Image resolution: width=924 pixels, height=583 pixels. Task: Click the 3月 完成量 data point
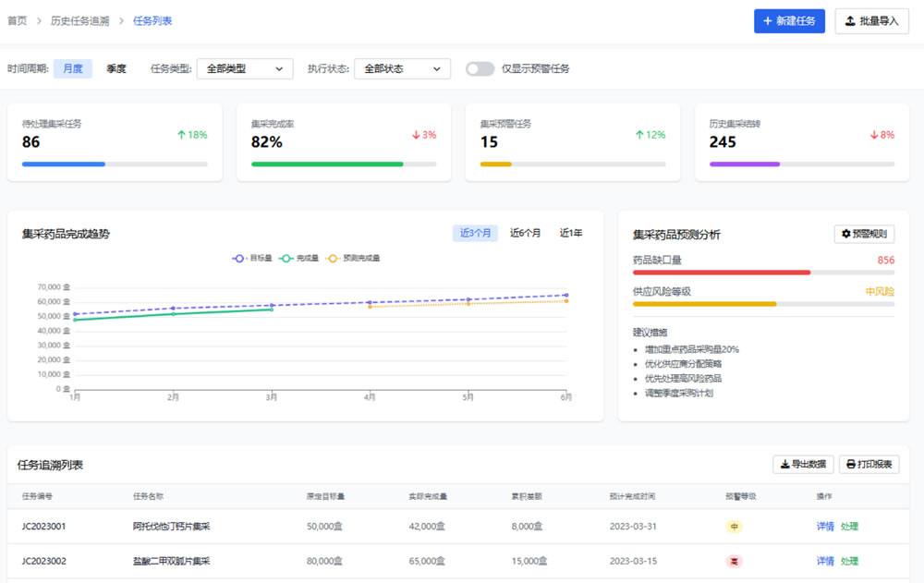tap(272, 310)
